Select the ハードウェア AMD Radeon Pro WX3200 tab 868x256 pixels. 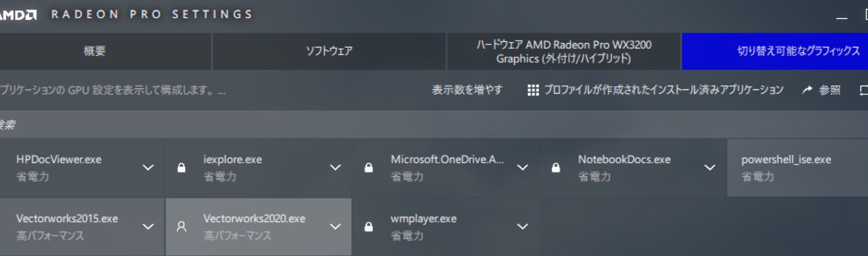tap(564, 51)
